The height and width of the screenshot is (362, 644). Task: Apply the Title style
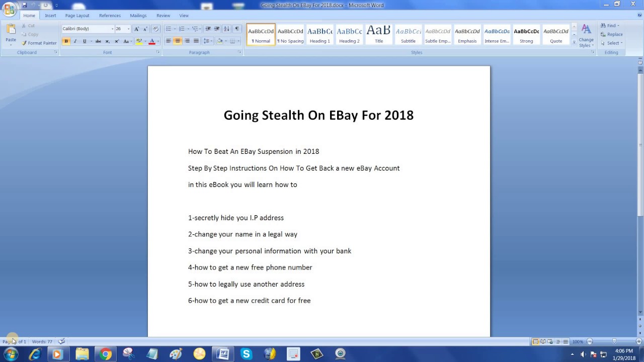379,35
